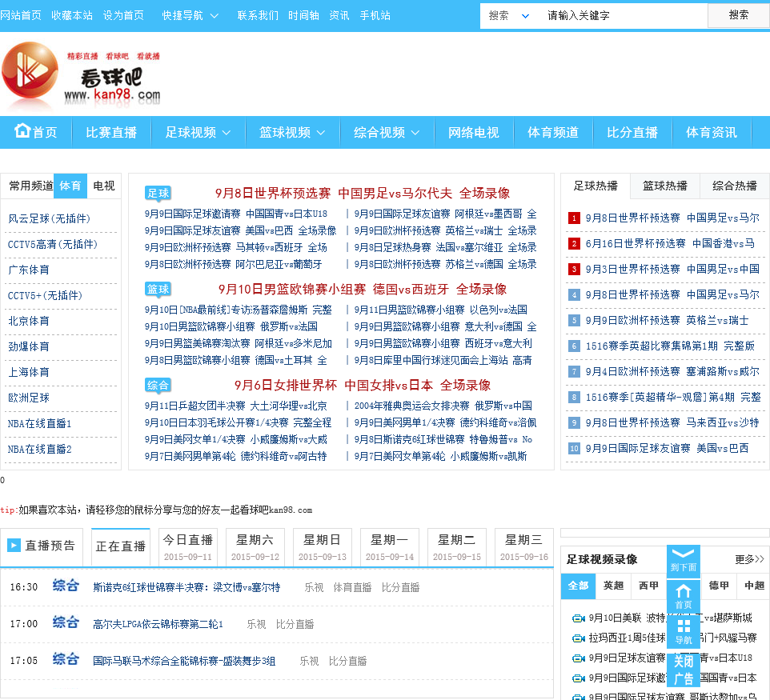The height and width of the screenshot is (700, 770).
Task: Select 中超 filter tab
Action: (x=754, y=586)
